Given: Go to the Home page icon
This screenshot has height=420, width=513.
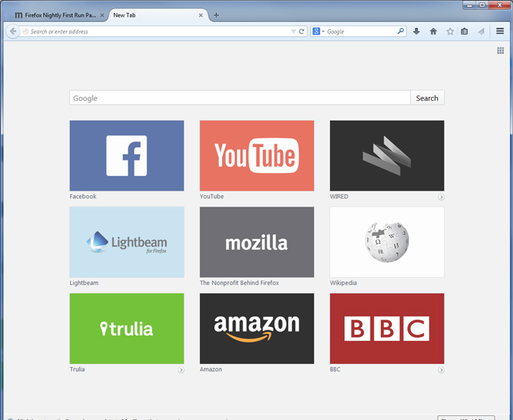Looking at the screenshot, I should (433, 32).
